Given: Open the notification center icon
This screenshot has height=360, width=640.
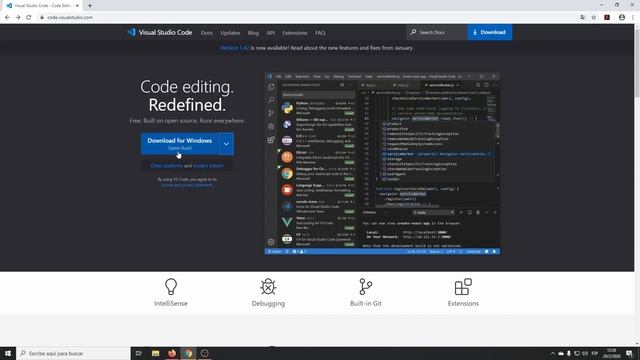Looking at the screenshot, I should (x=629, y=353).
